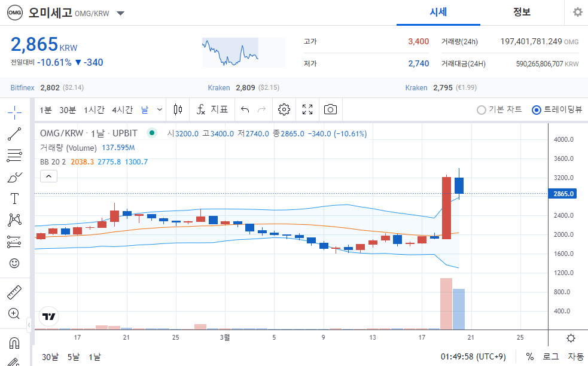Undo the last chart action
588x366 pixels.
(x=245, y=109)
